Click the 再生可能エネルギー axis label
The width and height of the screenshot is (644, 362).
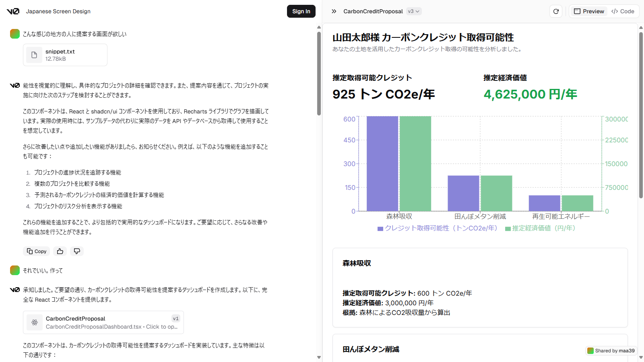(x=561, y=216)
